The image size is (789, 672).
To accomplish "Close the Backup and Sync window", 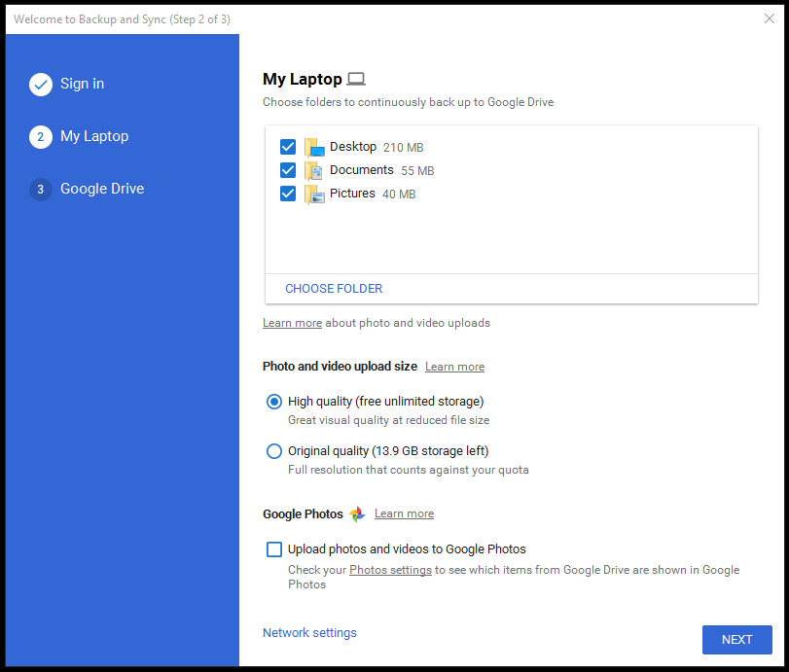I will tap(770, 18).
